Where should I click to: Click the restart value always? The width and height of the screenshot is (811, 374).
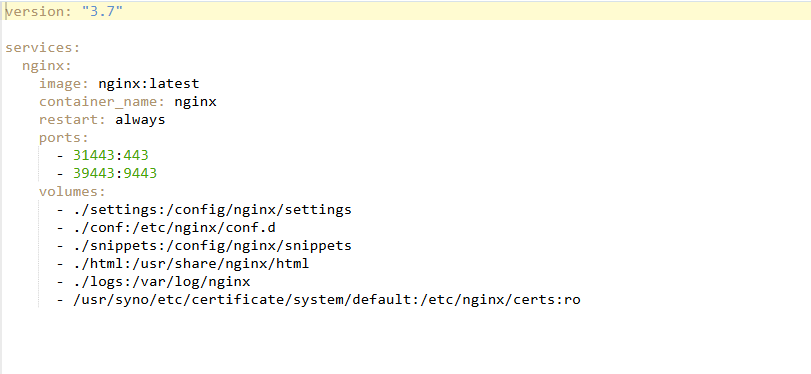click(x=140, y=119)
